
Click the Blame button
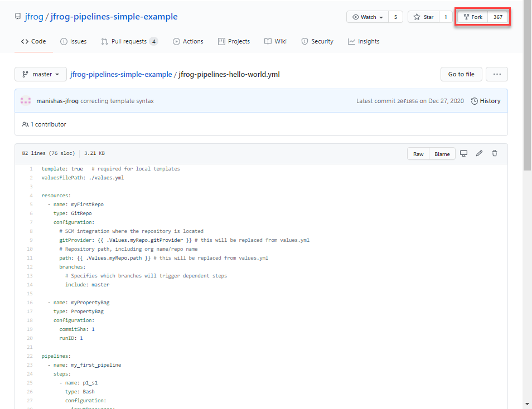(442, 154)
